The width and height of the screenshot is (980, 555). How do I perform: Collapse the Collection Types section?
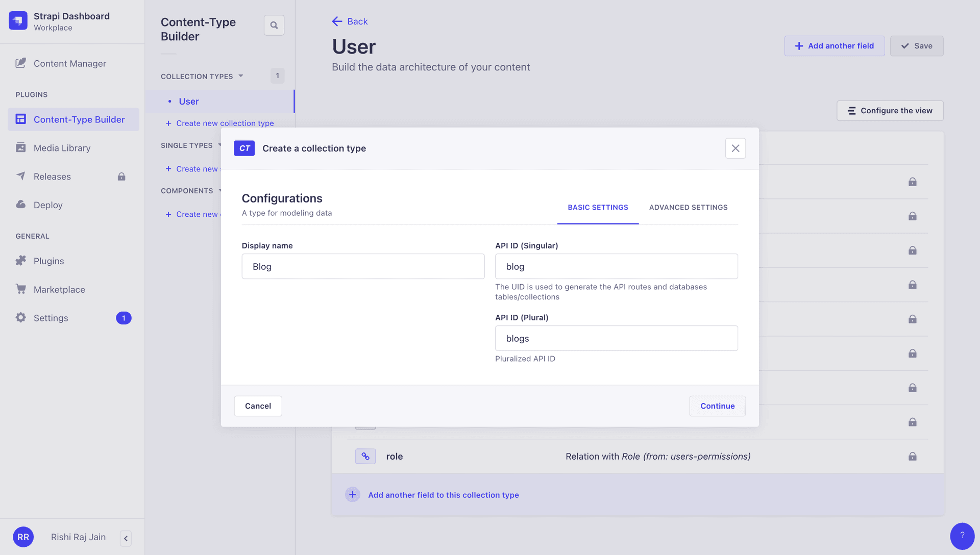(x=241, y=75)
